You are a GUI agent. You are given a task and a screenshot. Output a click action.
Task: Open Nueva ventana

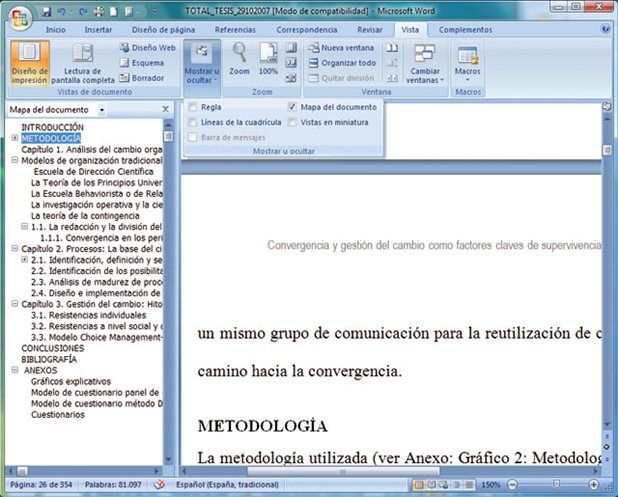341,48
